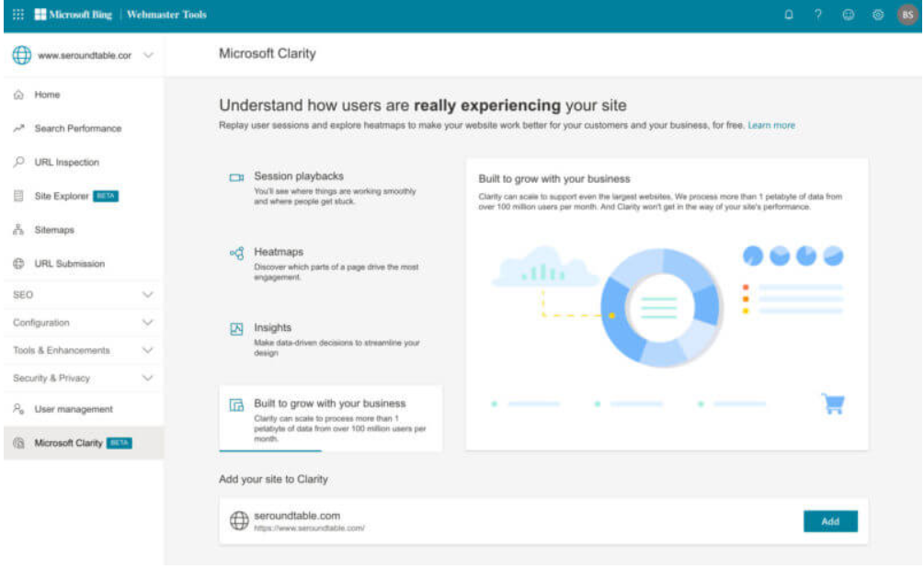Click the donut chart illustration
The height and width of the screenshot is (569, 924).
pos(661,307)
